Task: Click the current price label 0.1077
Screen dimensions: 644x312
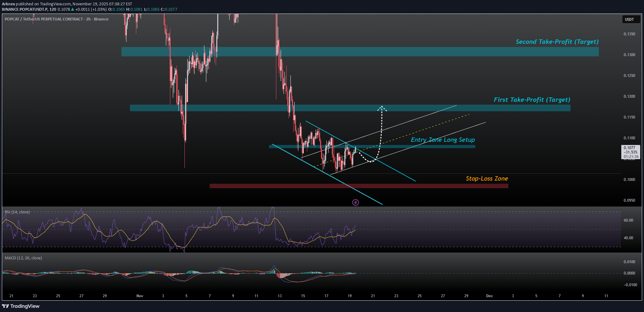Action: pyautogui.click(x=630, y=148)
